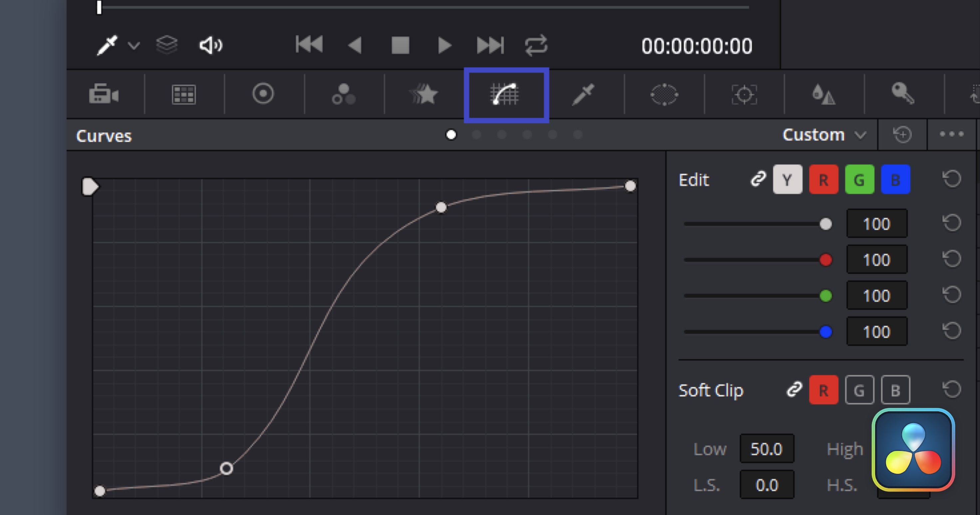Open the Curves options three-dot menu

[951, 134]
